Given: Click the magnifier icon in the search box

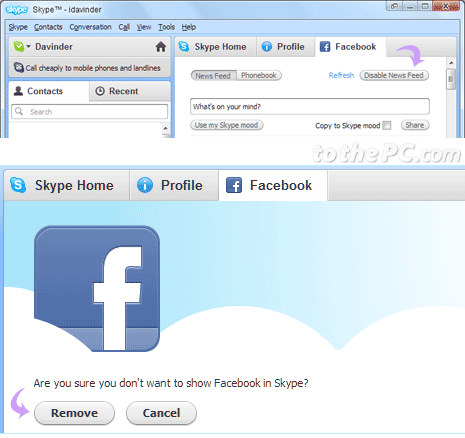Looking at the screenshot, I should [19, 111].
